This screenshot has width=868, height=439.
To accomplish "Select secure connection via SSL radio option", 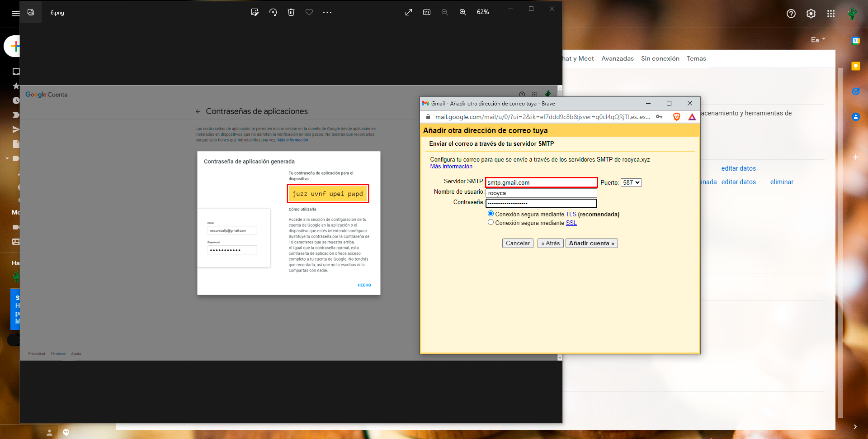I will click(491, 222).
